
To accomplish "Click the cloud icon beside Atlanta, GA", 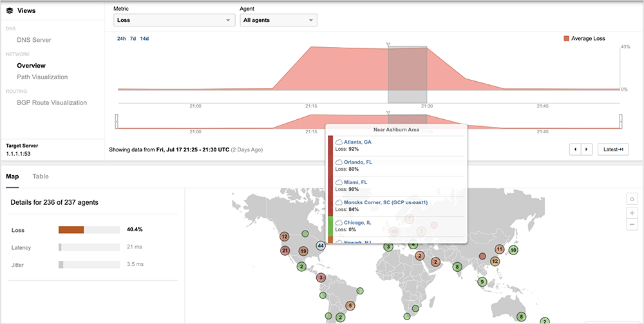I will [x=339, y=142].
